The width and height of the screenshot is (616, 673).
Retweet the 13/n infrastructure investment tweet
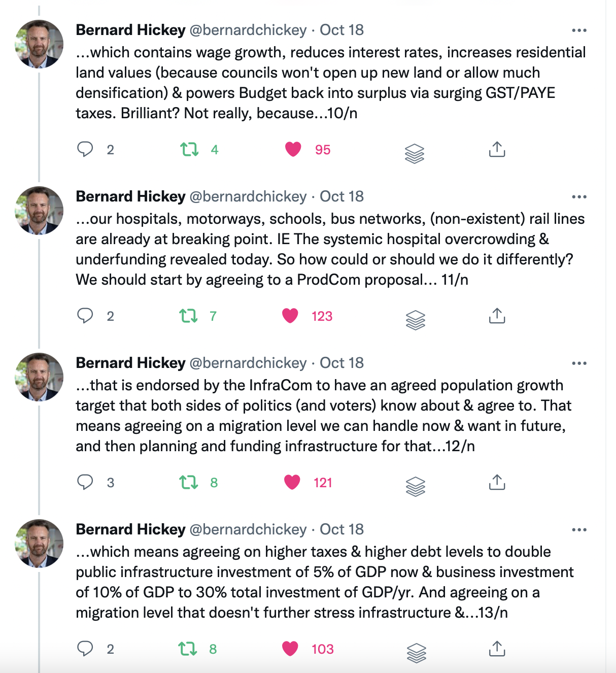coord(188,649)
